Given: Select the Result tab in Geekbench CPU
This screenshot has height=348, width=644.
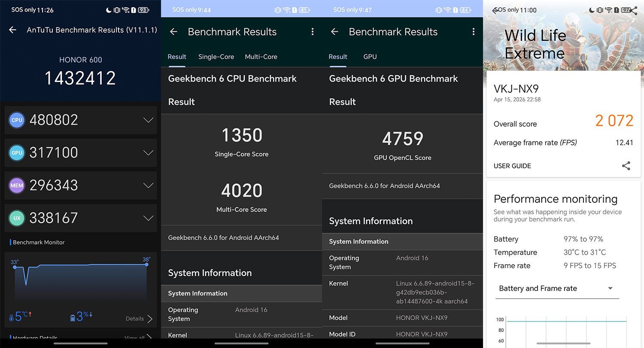Looking at the screenshot, I should click(x=177, y=57).
